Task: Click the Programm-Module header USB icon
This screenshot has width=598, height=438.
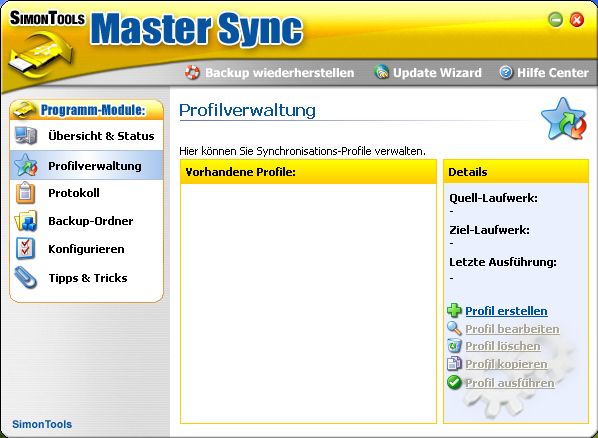Action: (x=24, y=110)
